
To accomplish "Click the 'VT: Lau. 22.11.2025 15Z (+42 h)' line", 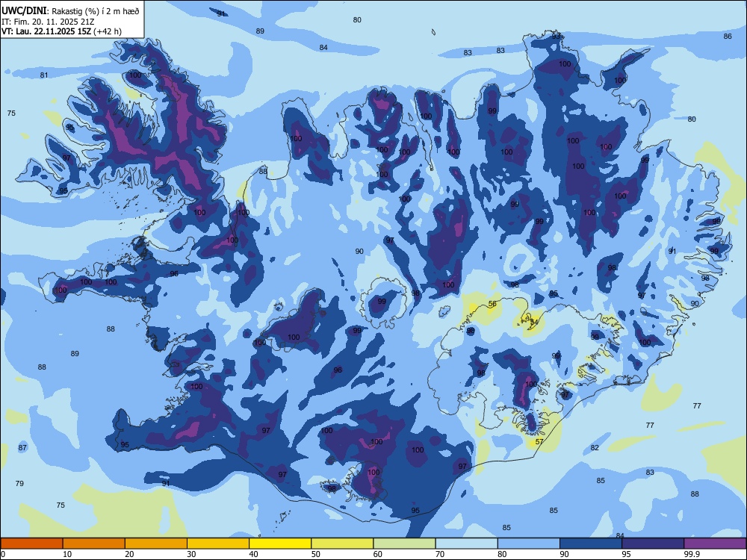I will (61, 31).
